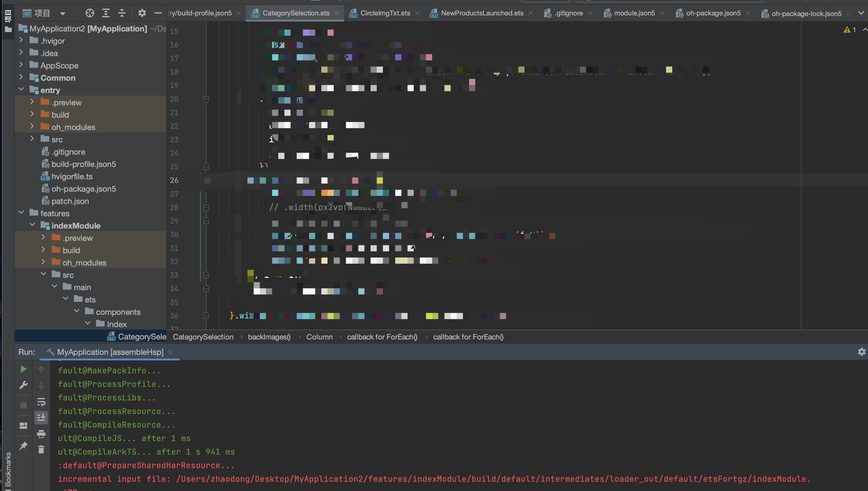Switch to CategorySelection.ets tab
Viewport: 868px width, 491px height.
coord(295,13)
